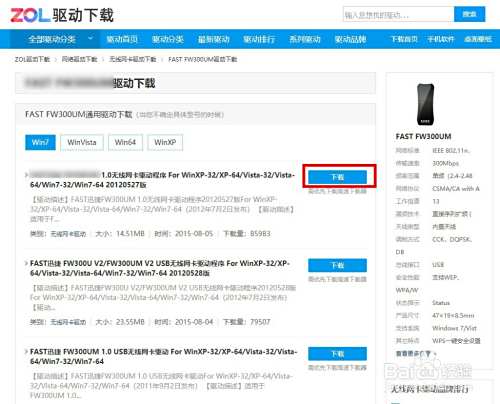Click the 23.55MB size value
The height and width of the screenshot is (404, 500).
pyautogui.click(x=130, y=322)
